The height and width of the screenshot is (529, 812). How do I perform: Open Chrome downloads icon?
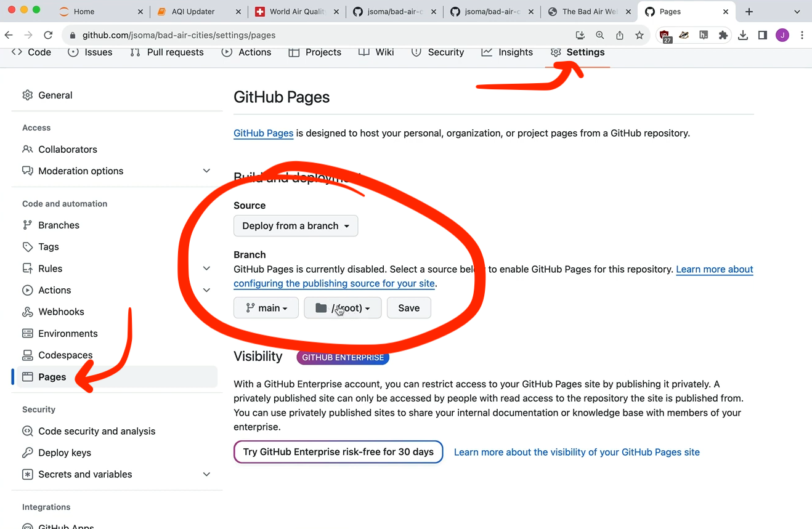tap(743, 35)
